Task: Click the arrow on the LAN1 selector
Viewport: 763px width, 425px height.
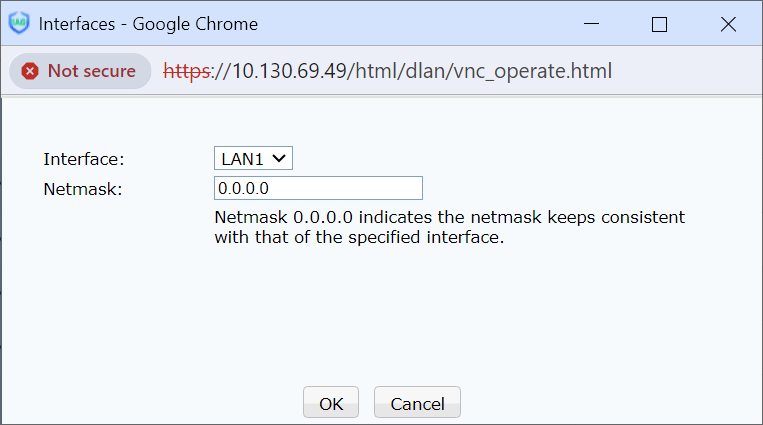Action: pos(279,158)
